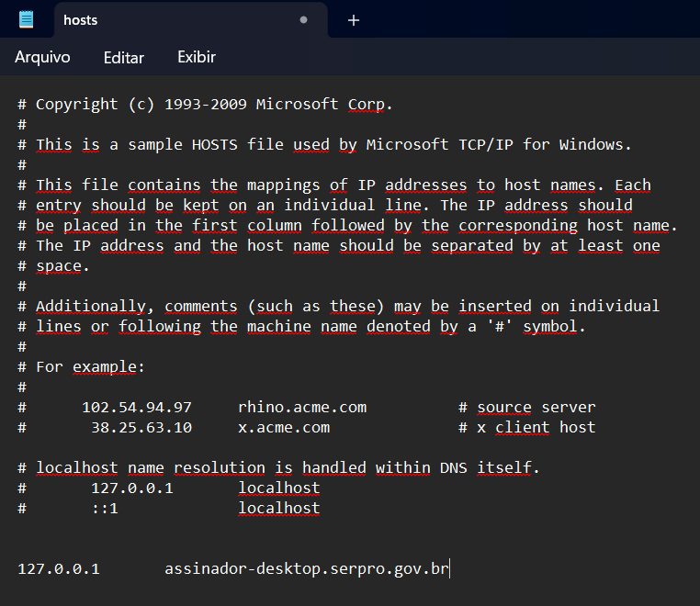Click the '::1' IPv6 address

pos(105,509)
